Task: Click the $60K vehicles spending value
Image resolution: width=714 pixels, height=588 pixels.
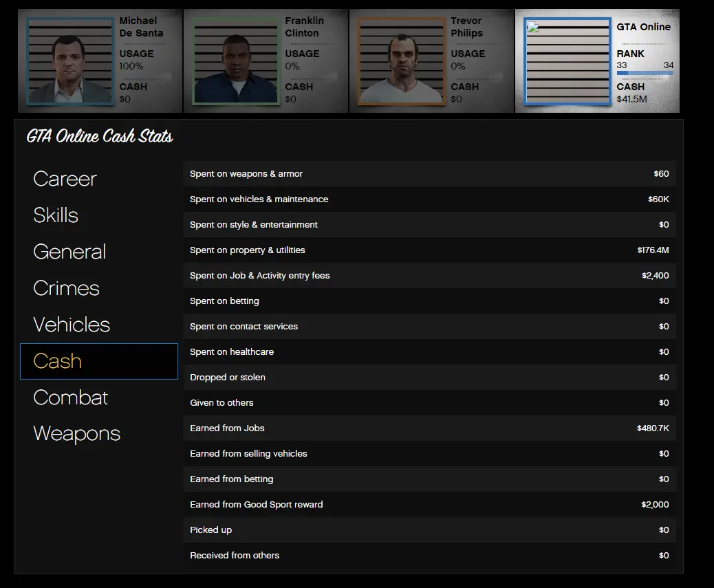Action: click(x=658, y=199)
